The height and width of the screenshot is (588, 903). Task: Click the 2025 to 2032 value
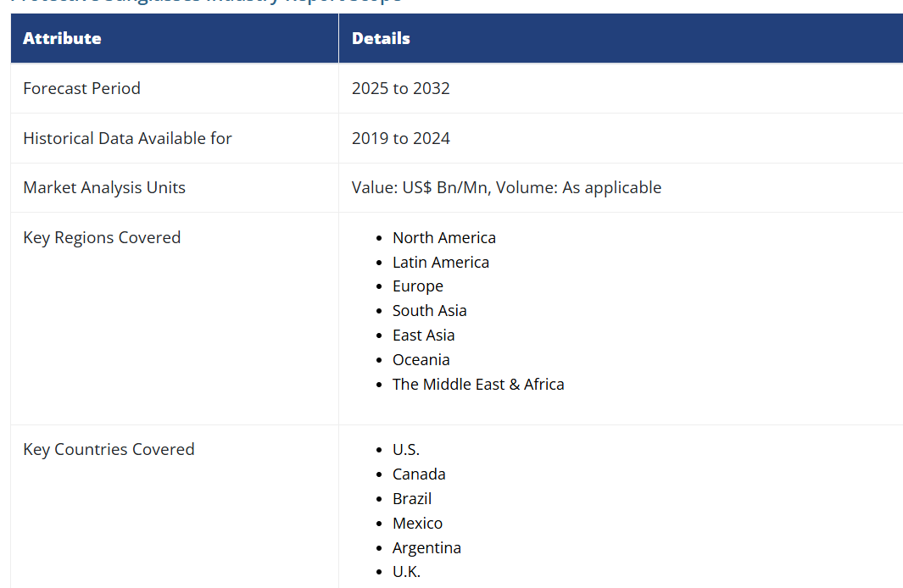coord(400,88)
